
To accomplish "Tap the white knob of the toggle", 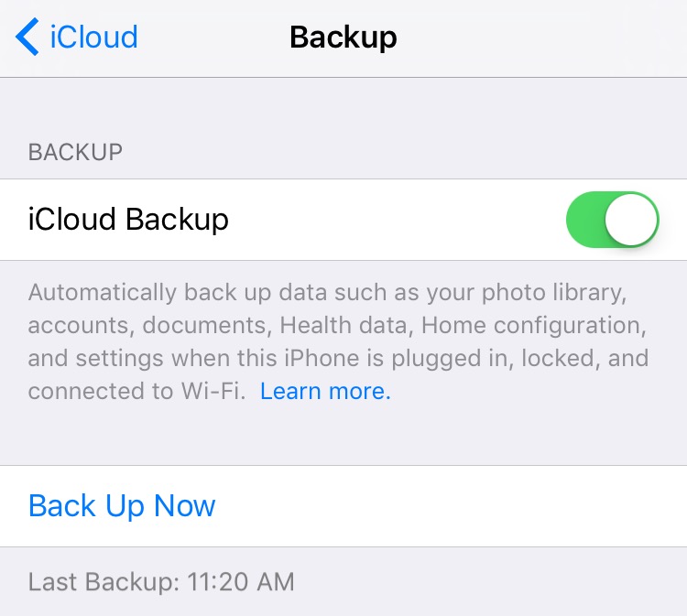I will point(631,220).
